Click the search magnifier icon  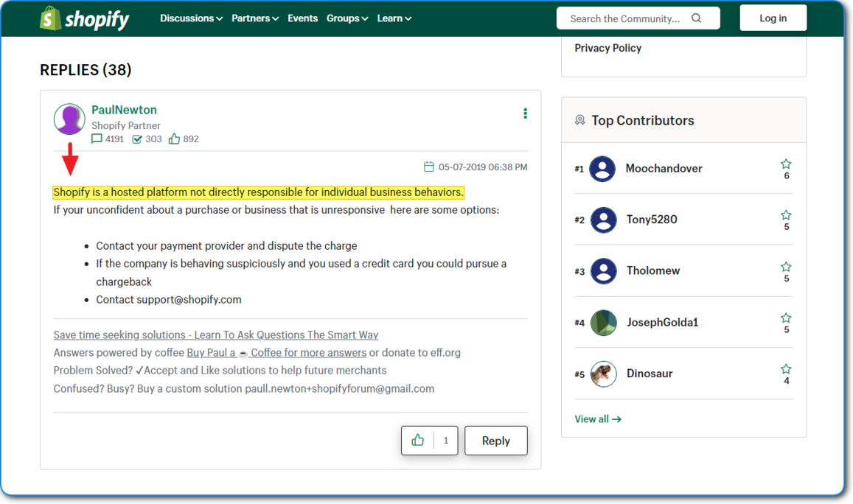(x=696, y=18)
